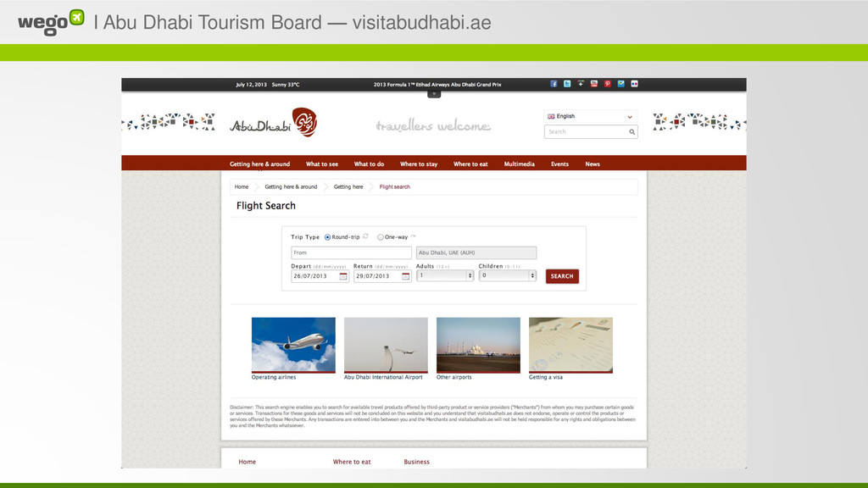Image resolution: width=868 pixels, height=488 pixels.
Task: Click the 'Sunny 33°C' weather text
Action: click(x=286, y=85)
